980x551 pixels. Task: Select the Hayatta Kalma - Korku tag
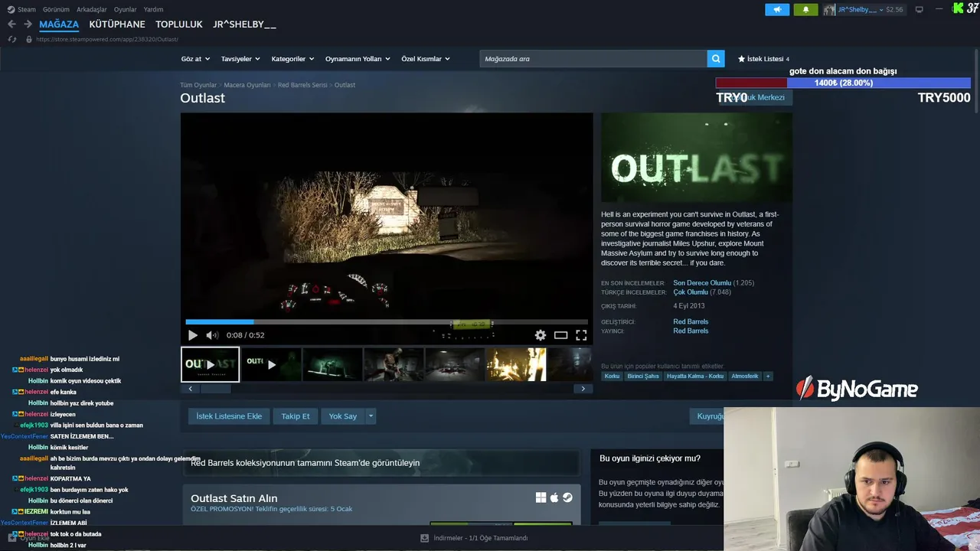tap(695, 377)
